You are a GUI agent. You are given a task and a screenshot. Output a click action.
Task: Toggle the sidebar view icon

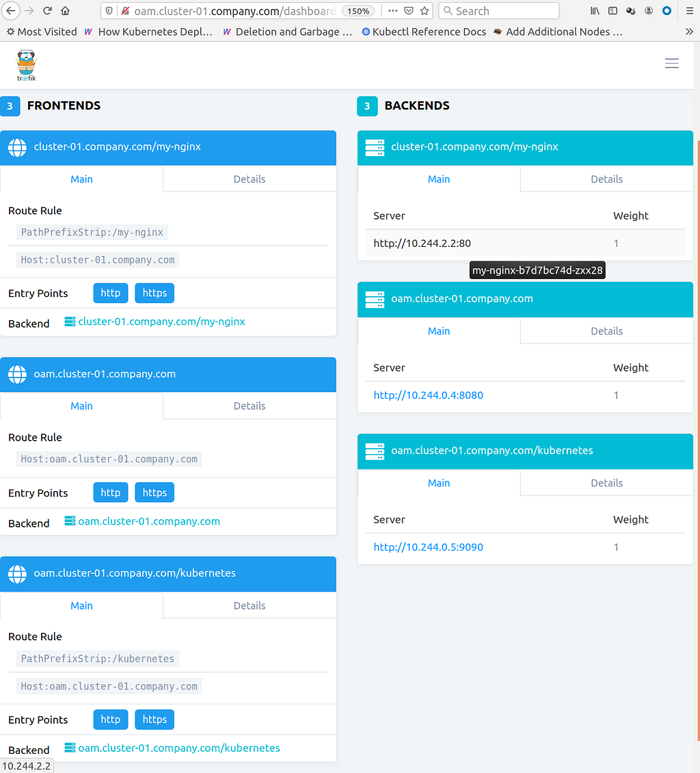[x=612, y=10]
